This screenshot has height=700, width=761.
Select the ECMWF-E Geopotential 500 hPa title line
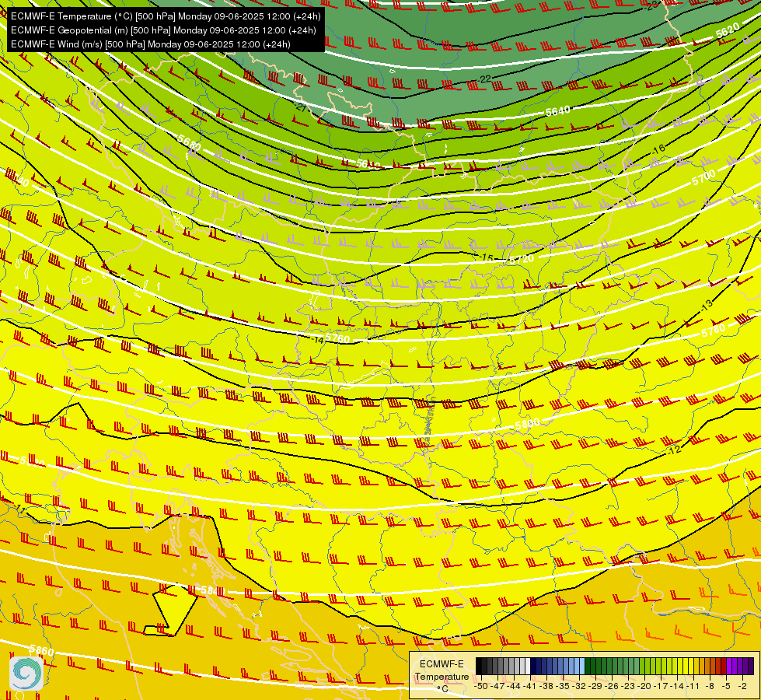163,30
